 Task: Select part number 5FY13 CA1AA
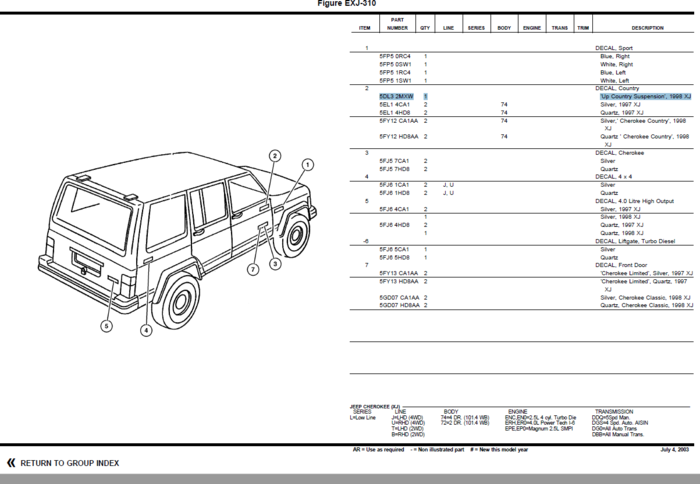[x=399, y=273]
